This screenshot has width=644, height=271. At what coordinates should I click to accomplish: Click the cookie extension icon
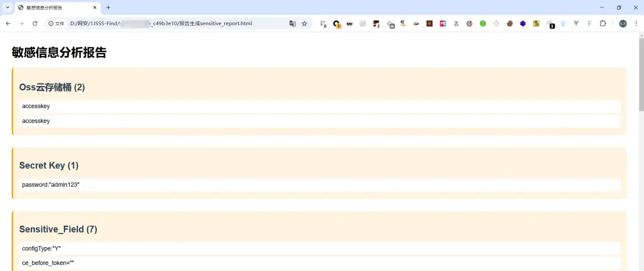[509, 23]
